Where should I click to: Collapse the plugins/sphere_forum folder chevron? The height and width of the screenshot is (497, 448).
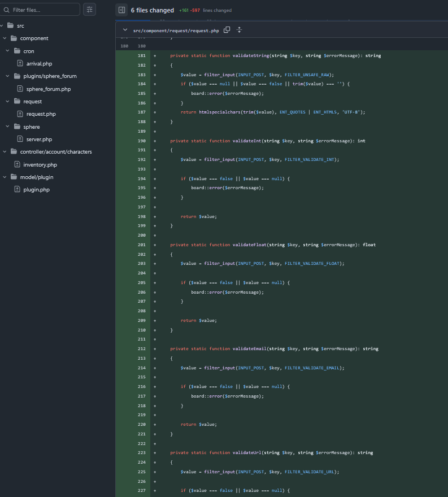coord(7,76)
